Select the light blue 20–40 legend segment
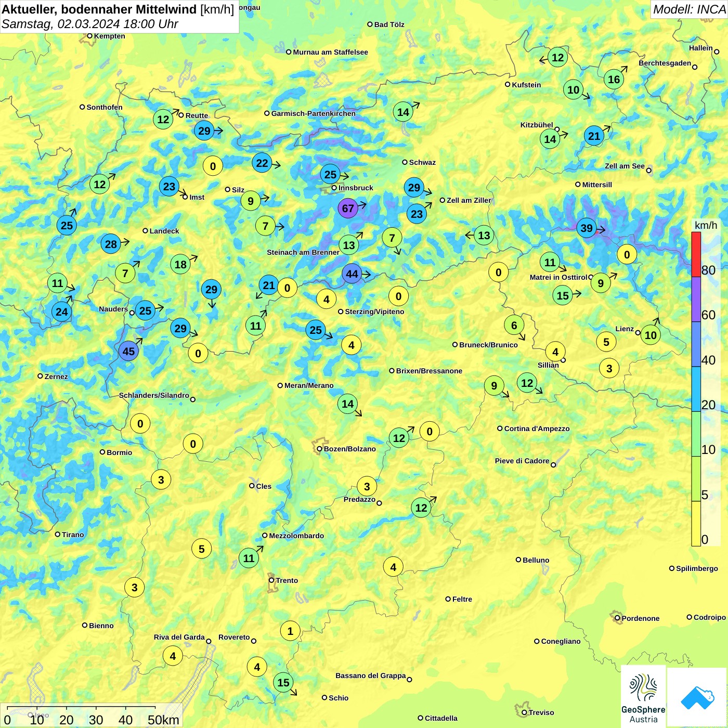 click(x=696, y=389)
